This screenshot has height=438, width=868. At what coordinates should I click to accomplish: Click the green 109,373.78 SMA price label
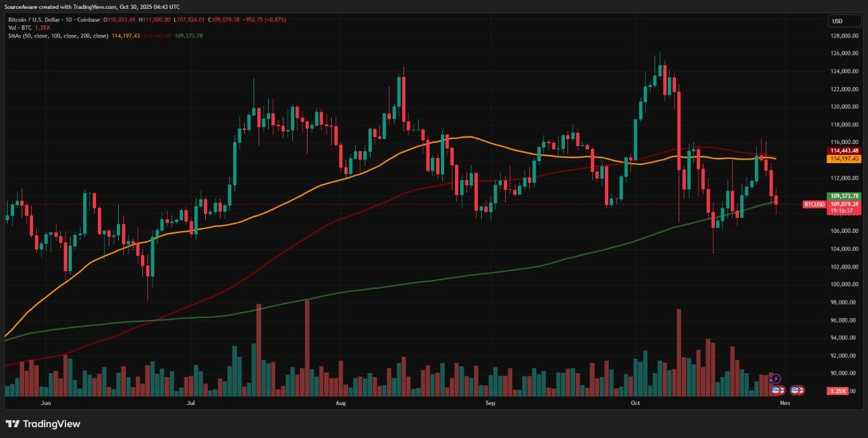point(844,196)
